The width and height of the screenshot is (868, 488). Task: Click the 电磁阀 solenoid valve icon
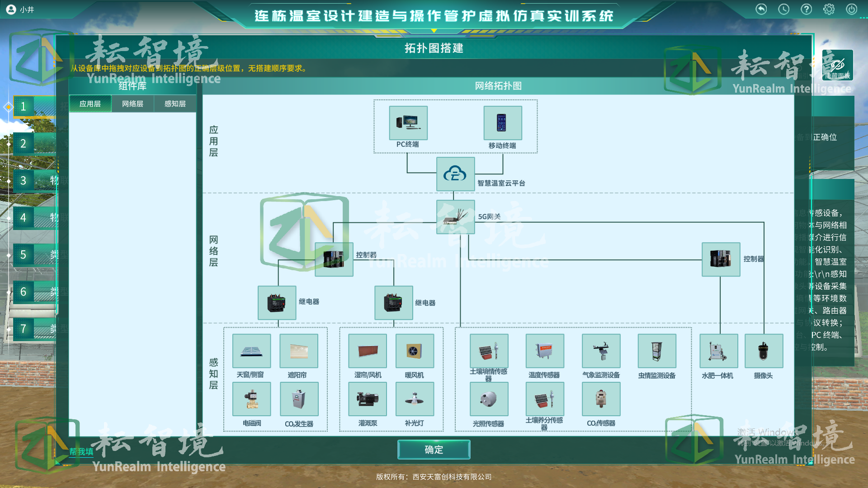[252, 399]
